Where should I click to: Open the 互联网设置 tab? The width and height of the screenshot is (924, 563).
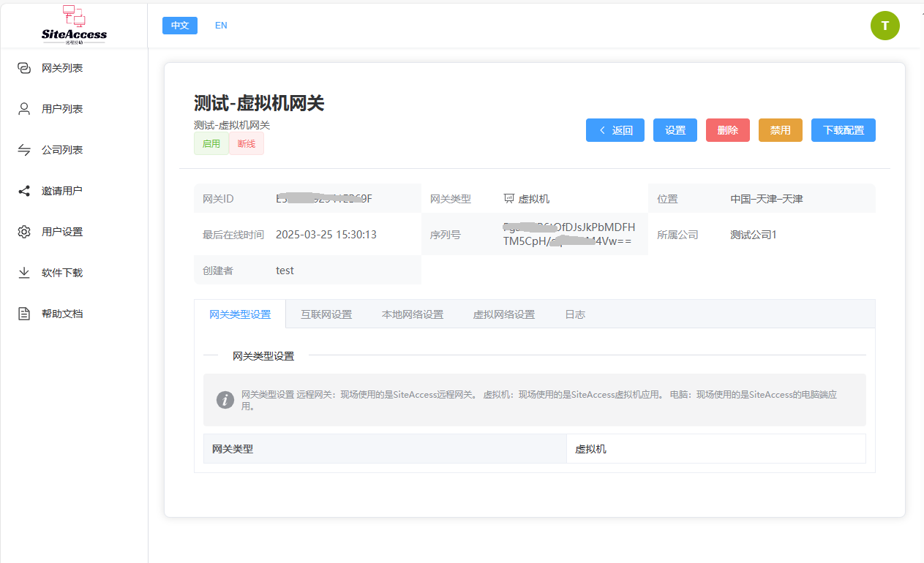pos(326,314)
